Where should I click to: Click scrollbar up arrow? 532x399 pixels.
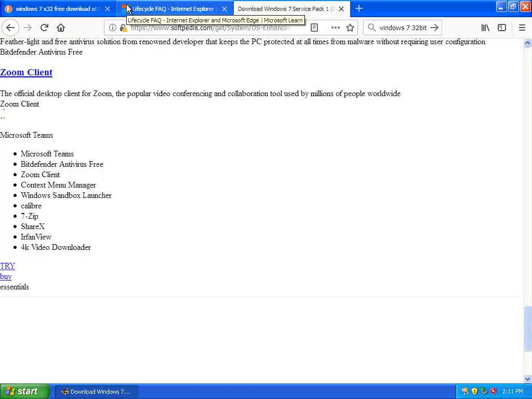[527, 43]
